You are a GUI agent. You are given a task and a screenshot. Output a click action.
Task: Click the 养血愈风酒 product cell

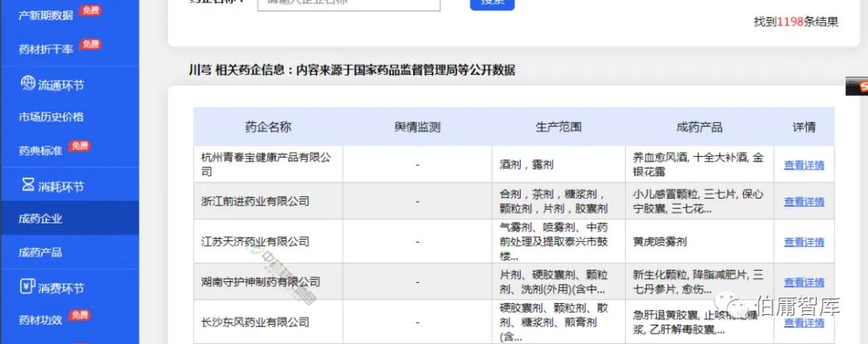coord(700,165)
